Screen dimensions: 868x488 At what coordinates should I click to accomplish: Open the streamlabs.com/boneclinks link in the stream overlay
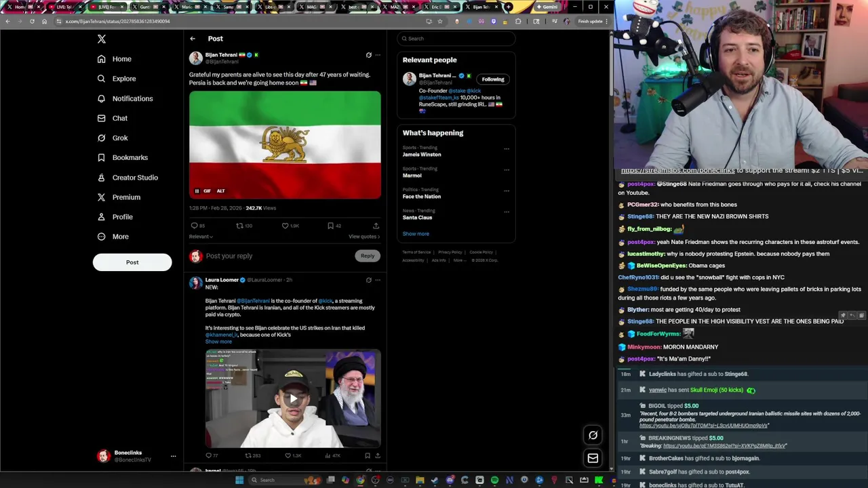[677, 171]
